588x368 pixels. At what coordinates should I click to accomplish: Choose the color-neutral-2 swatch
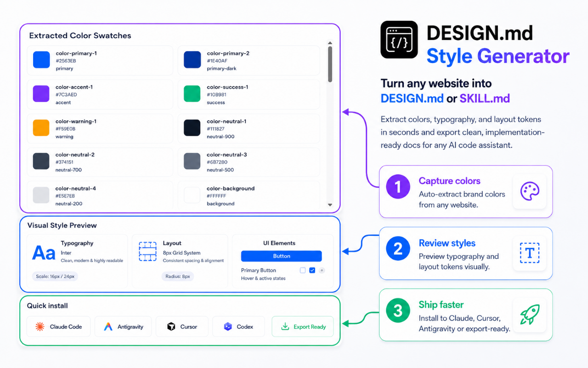(x=41, y=161)
